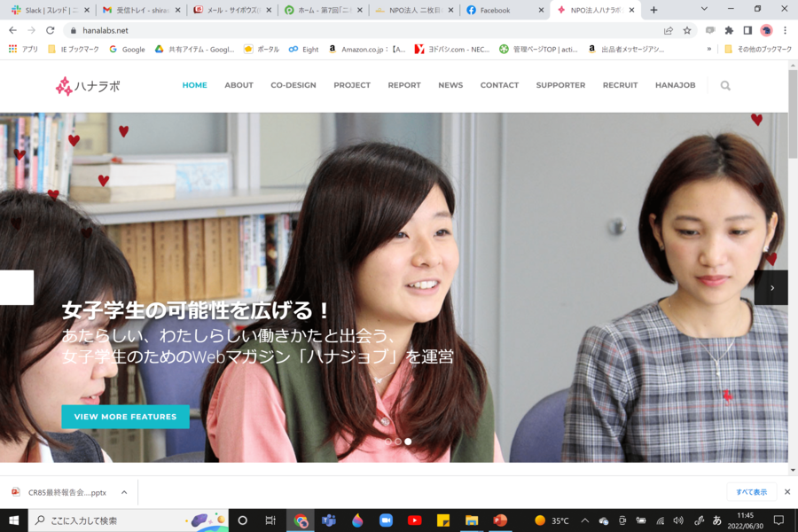Show hidden system tray icons
The width and height of the screenshot is (798, 532).
pos(584,520)
